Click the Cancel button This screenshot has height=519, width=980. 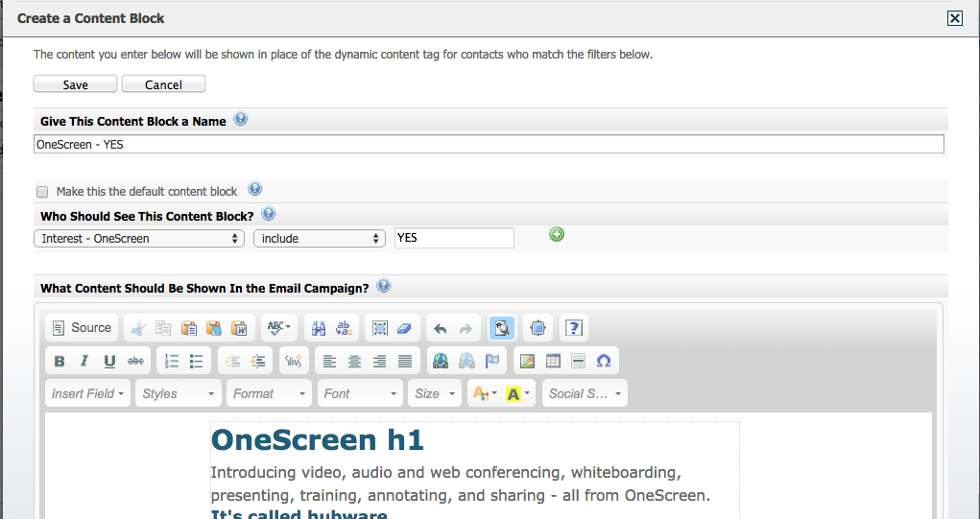(x=163, y=84)
